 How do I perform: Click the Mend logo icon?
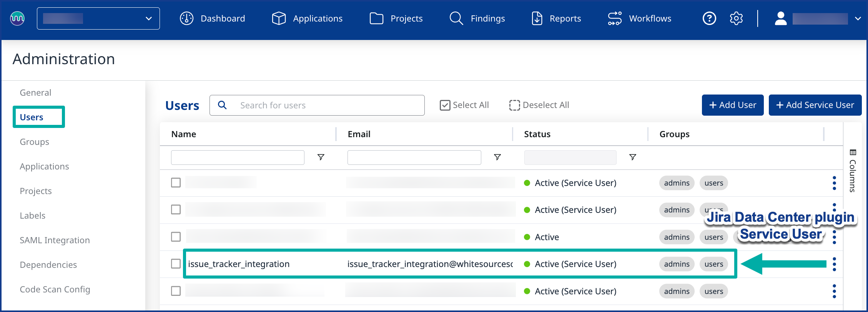[17, 18]
